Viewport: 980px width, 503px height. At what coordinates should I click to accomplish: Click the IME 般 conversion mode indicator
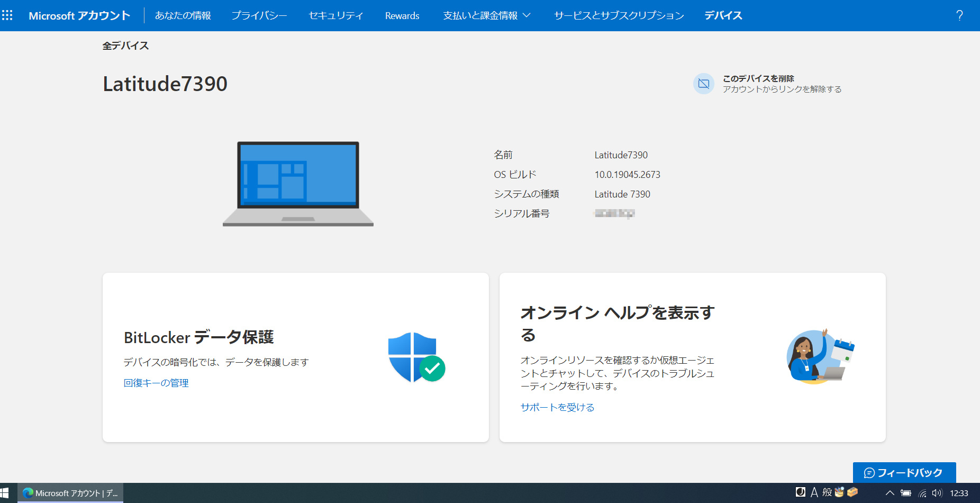coord(827,492)
